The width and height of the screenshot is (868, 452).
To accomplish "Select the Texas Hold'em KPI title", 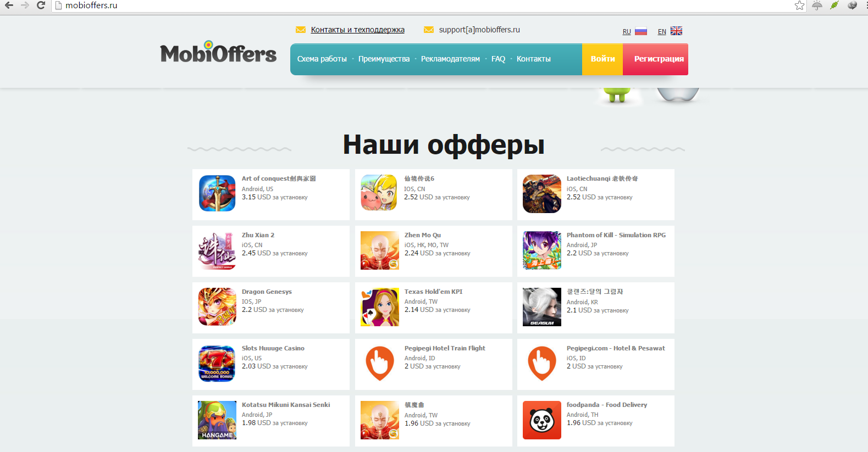I will click(434, 292).
